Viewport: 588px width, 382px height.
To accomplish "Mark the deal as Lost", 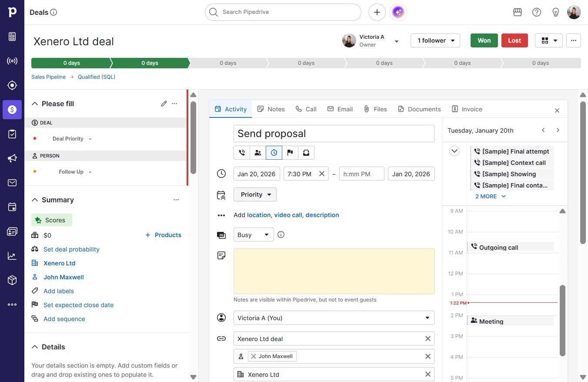I will click(x=514, y=40).
